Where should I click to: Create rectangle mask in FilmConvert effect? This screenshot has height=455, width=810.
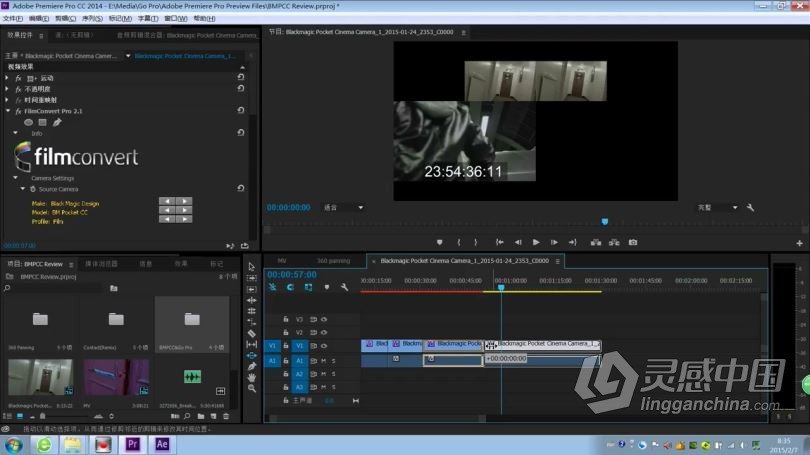[x=42, y=122]
